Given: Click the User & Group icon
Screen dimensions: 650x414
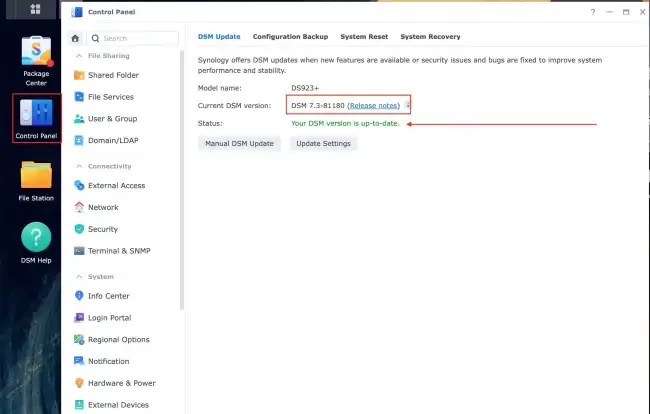Looking at the screenshot, I should click(79, 119).
